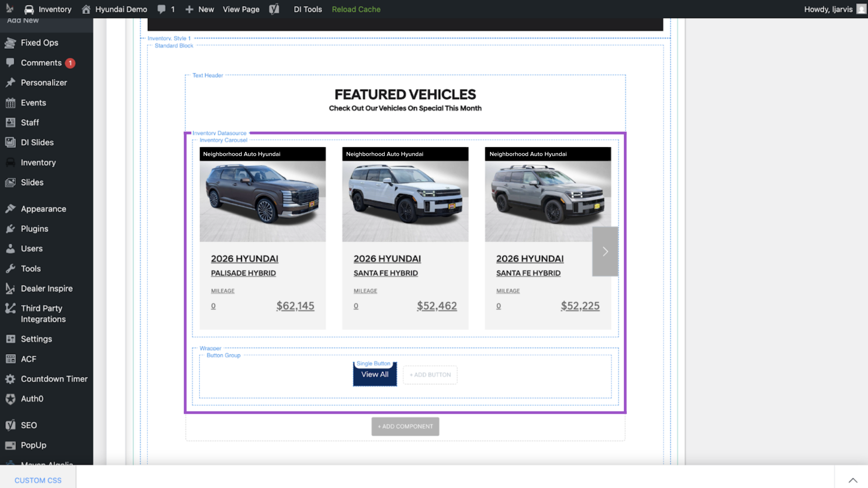Click the Featured Vehicles heading text
The image size is (868, 488).
(x=405, y=94)
